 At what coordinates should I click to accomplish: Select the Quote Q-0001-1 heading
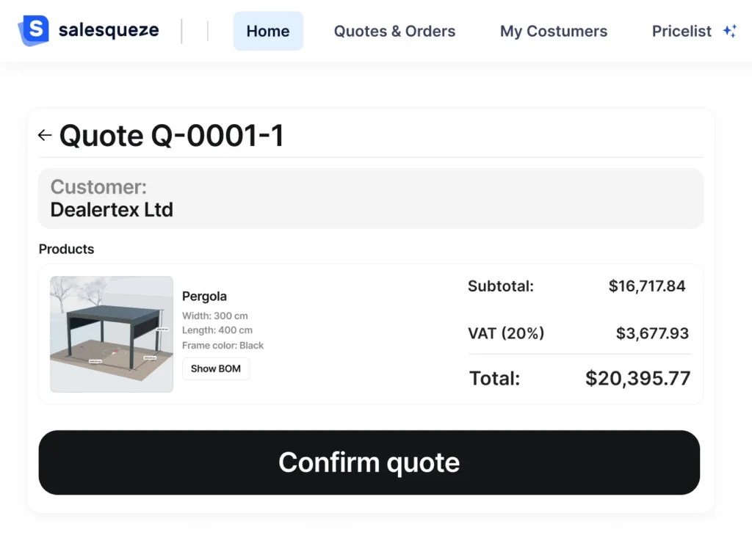click(x=171, y=136)
